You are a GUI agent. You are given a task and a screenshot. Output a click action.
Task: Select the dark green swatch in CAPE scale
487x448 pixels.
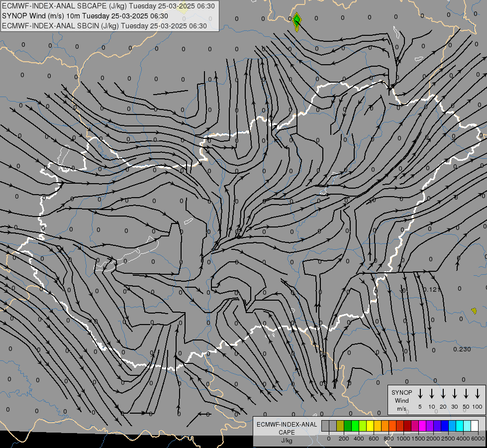point(348,426)
